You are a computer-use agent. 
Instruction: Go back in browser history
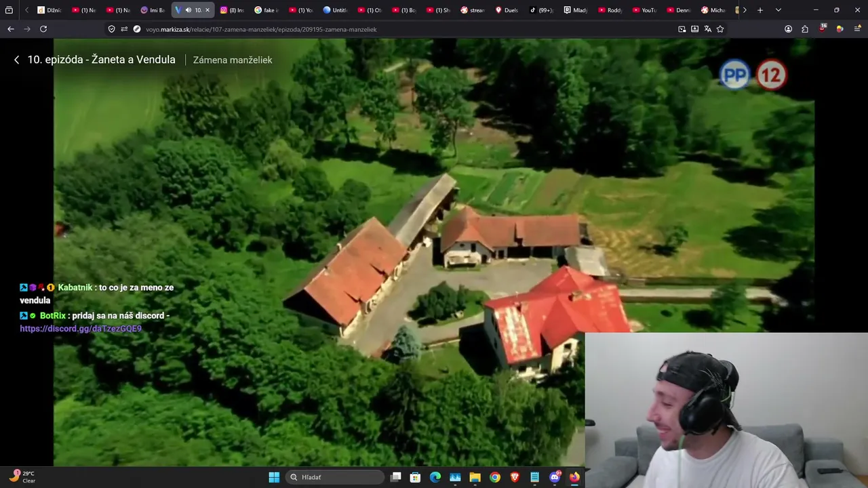point(10,29)
